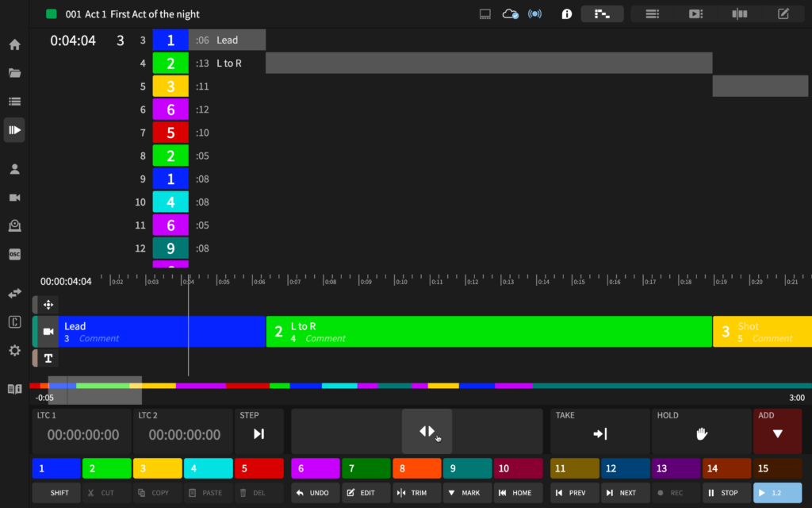Screen dimensions: 812x508
Task: Expand the ADD dropdown button
Action: (777, 433)
